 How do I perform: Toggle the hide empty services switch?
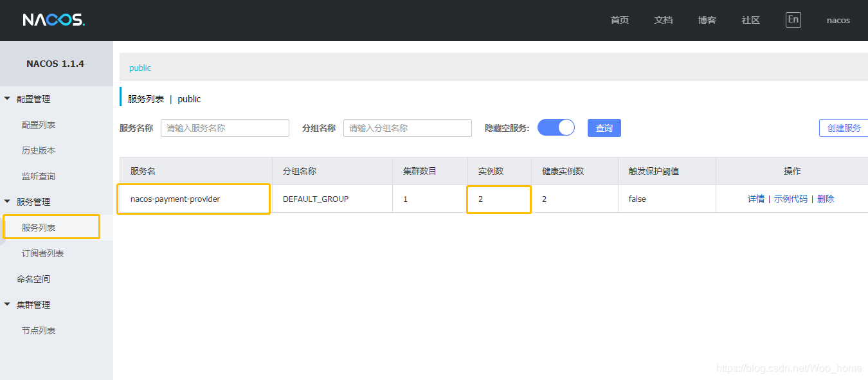pyautogui.click(x=556, y=127)
